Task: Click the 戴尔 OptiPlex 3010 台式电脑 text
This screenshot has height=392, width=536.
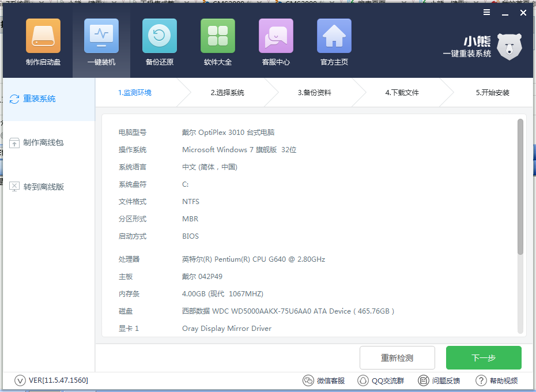Action: tap(228, 133)
